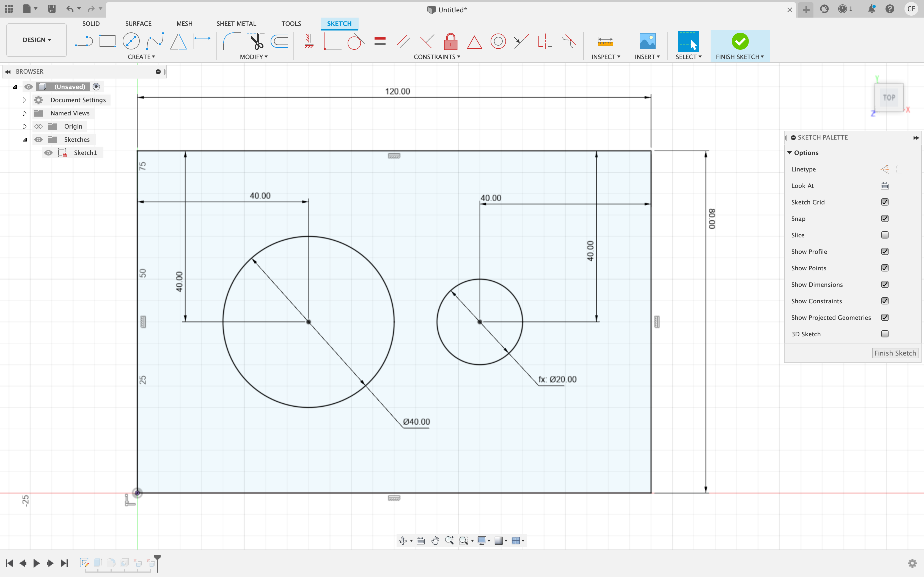Open the DESIGN workspace dropdown
Image resolution: width=924 pixels, height=577 pixels.
tap(37, 40)
